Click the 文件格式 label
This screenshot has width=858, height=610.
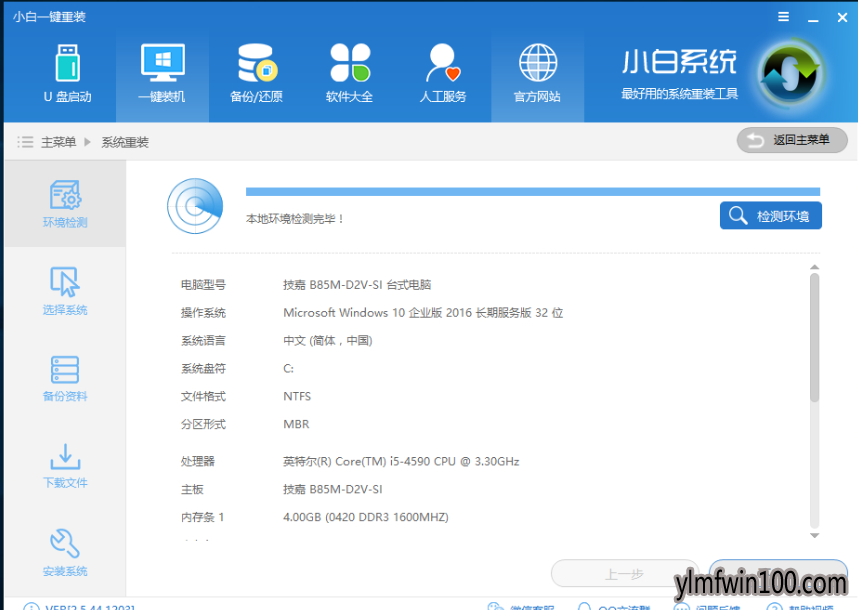[x=203, y=397]
